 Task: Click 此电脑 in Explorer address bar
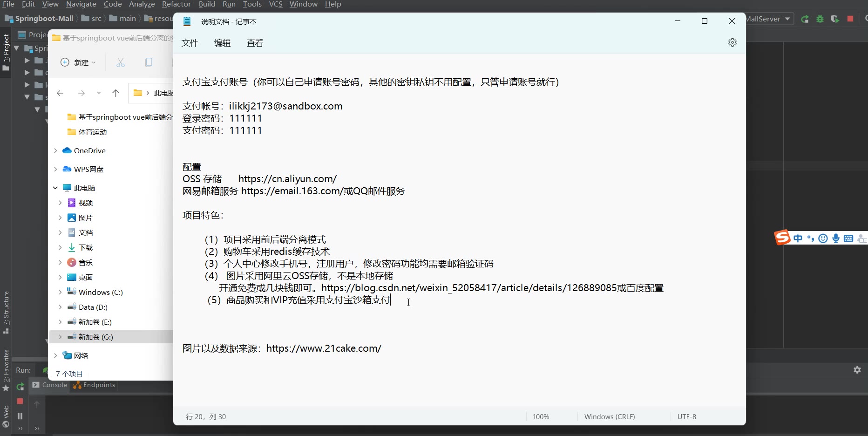click(x=163, y=93)
